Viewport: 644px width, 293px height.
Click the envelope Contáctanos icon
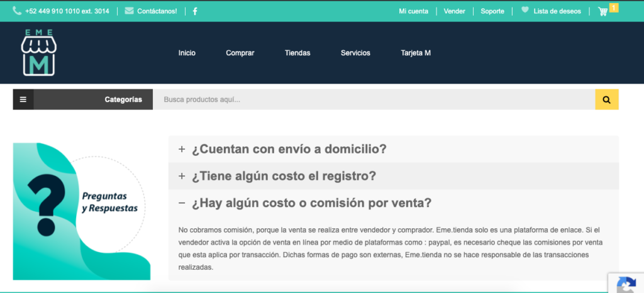[129, 11]
